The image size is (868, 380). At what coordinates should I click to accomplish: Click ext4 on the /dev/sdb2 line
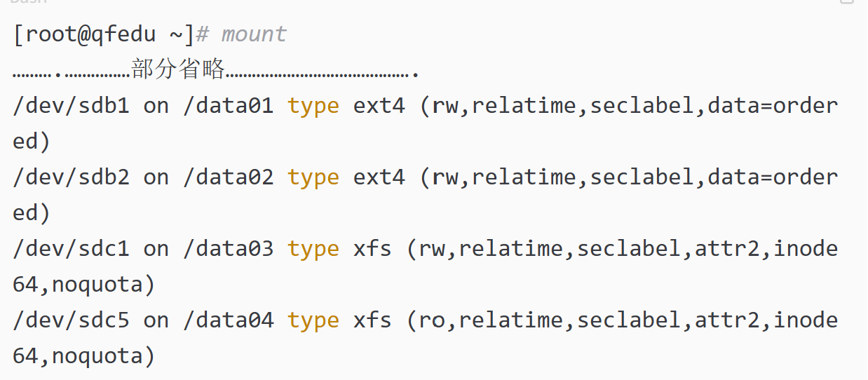click(x=379, y=177)
